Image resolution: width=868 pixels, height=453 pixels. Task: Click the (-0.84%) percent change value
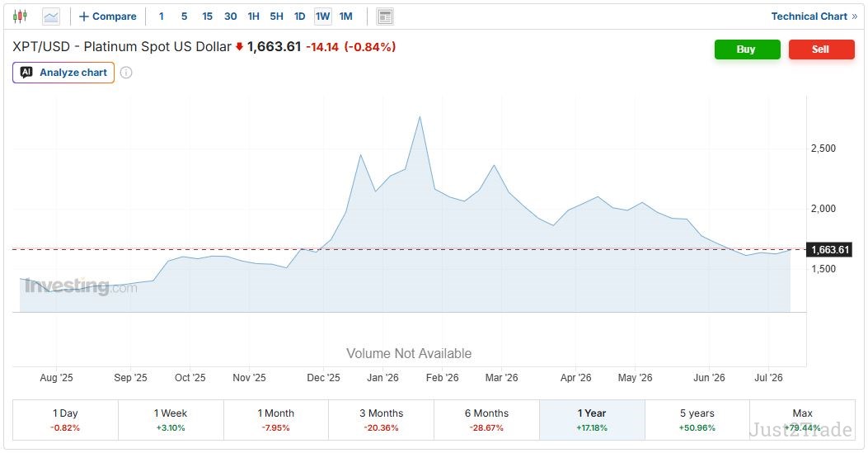(370, 47)
